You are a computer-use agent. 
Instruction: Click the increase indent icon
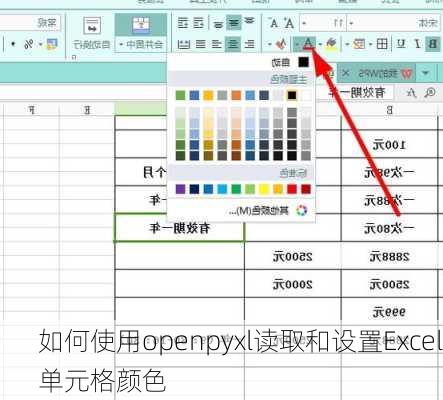183,23
